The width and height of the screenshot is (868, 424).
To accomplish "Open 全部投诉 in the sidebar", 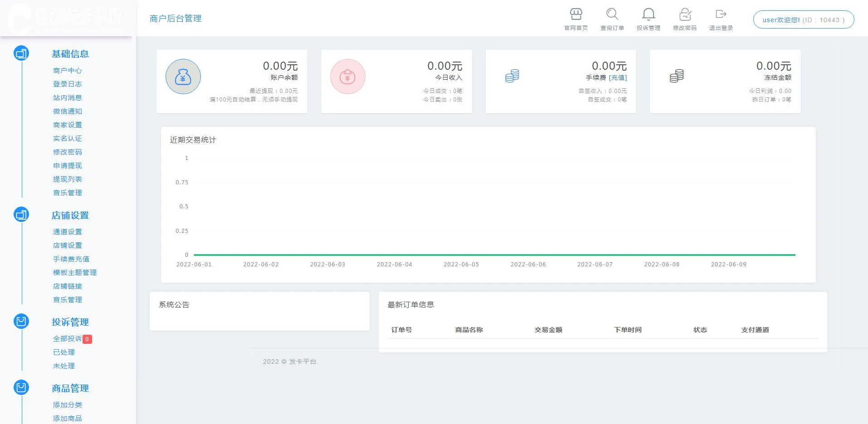I will [68, 339].
